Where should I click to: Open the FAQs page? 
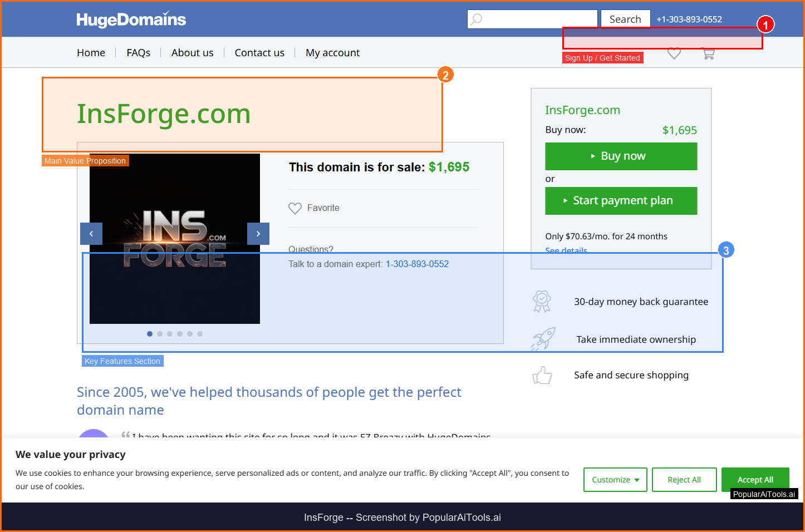[x=138, y=53]
